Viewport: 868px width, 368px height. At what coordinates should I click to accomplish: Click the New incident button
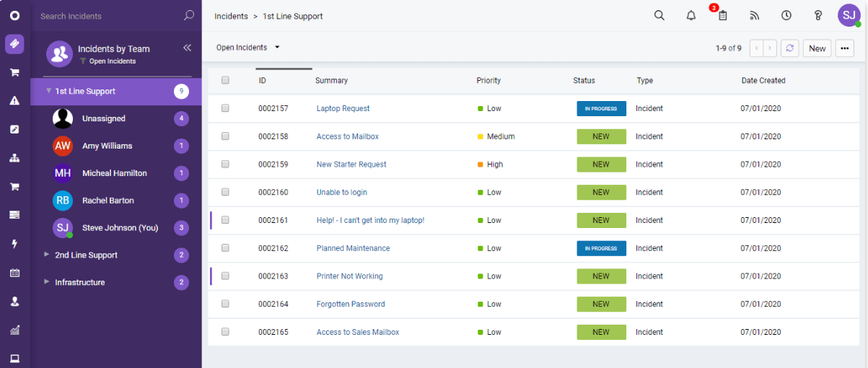817,48
